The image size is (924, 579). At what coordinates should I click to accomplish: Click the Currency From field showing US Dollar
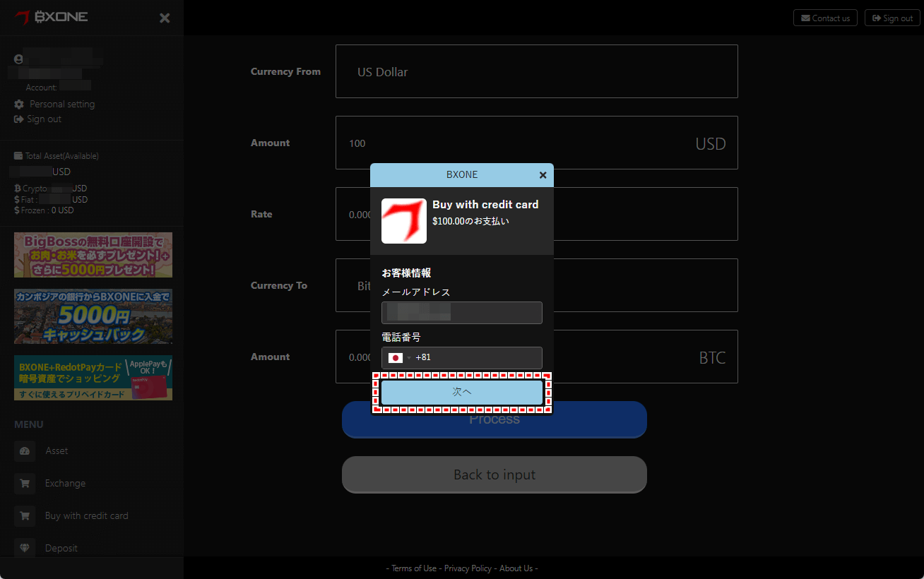coord(537,71)
